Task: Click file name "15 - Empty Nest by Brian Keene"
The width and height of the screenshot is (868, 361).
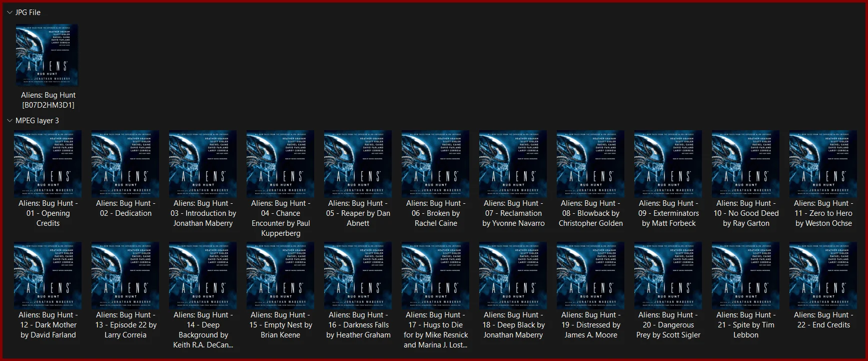Action: 281,325
